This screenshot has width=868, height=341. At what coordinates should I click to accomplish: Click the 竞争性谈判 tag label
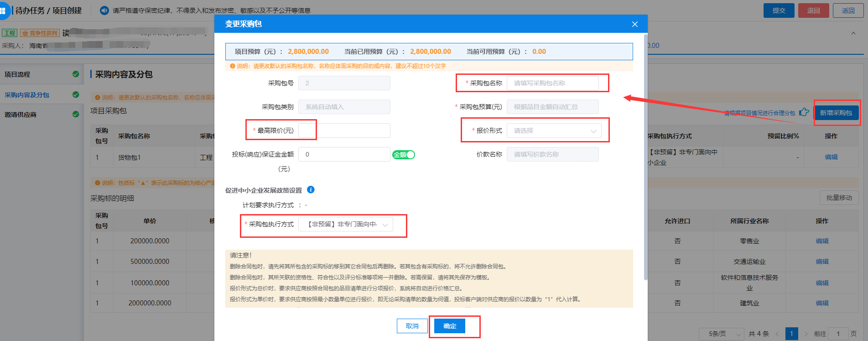coord(40,33)
